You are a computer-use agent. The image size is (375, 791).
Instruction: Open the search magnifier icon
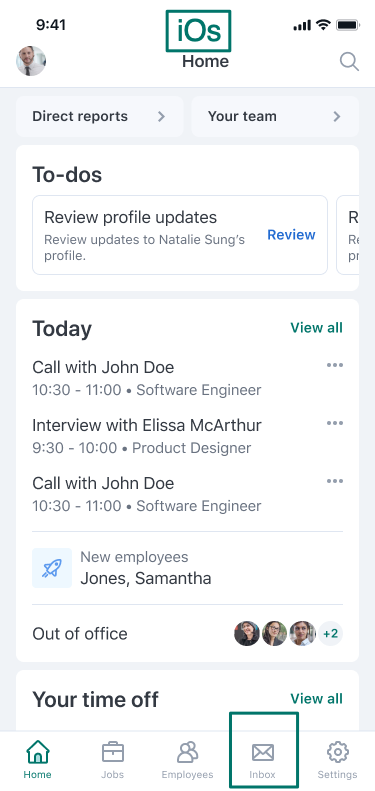[x=349, y=62]
